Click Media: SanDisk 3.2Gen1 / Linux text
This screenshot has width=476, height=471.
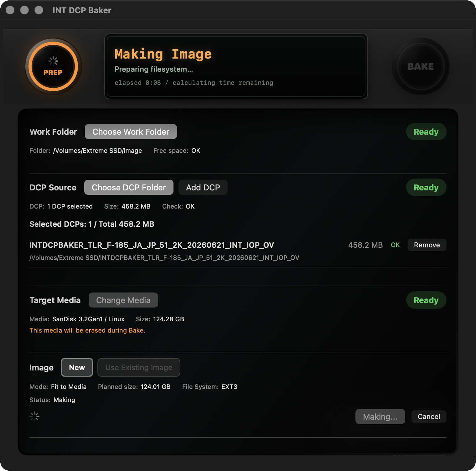point(88,319)
